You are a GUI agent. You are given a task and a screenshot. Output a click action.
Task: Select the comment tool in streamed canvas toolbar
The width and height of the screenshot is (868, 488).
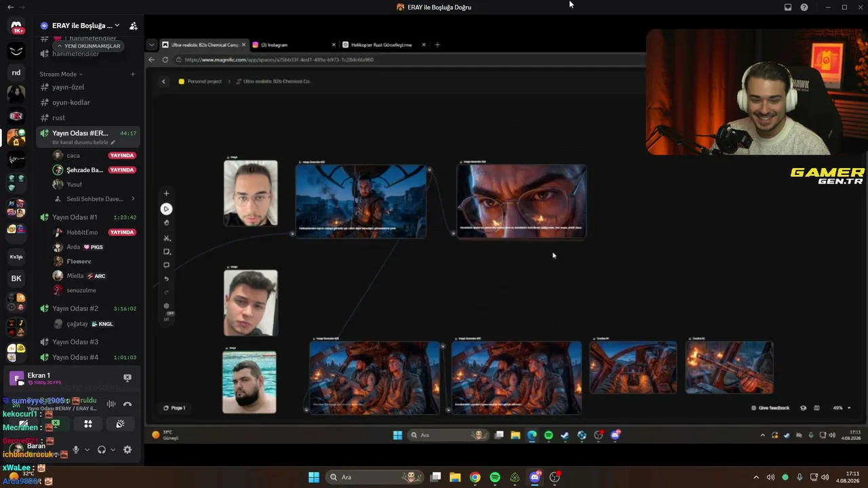(166, 265)
